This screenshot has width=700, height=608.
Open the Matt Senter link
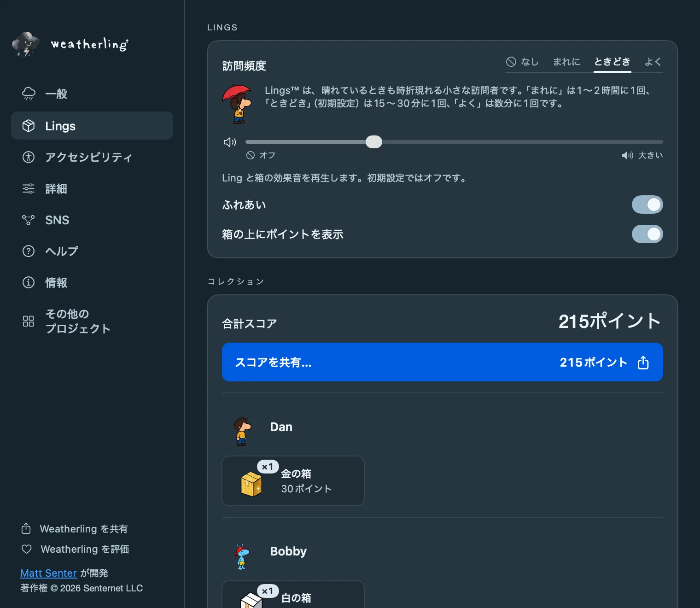pyautogui.click(x=48, y=573)
